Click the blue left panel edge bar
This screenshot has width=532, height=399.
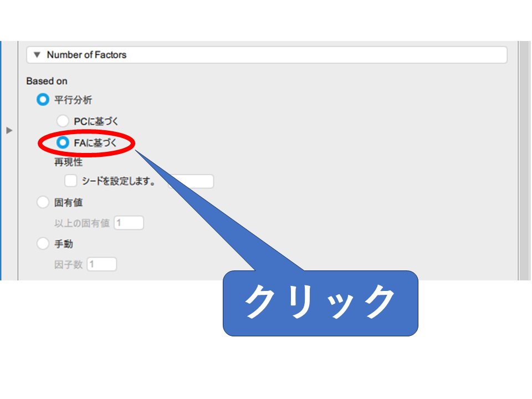1,161
